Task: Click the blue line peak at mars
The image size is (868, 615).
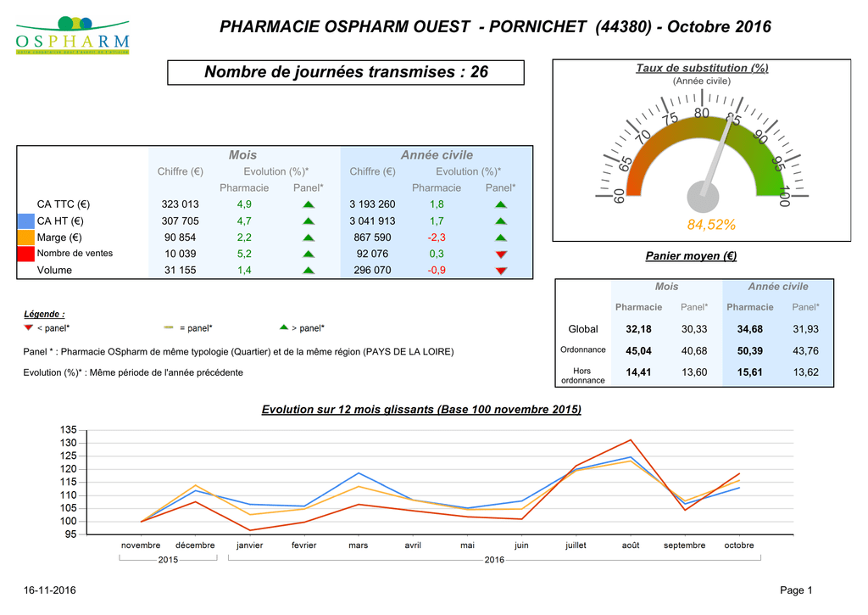Action: 359,473
